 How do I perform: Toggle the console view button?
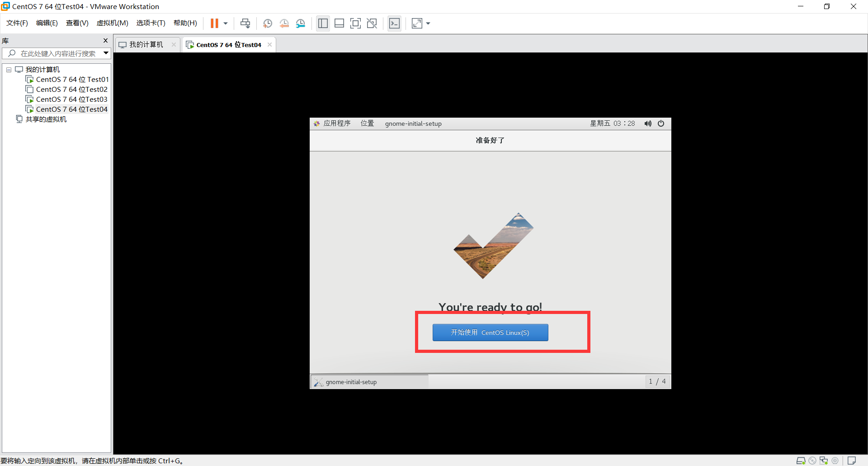tap(394, 23)
